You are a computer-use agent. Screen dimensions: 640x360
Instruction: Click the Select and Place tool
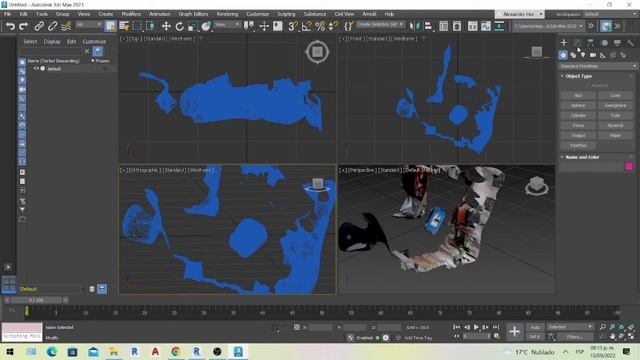point(206,27)
